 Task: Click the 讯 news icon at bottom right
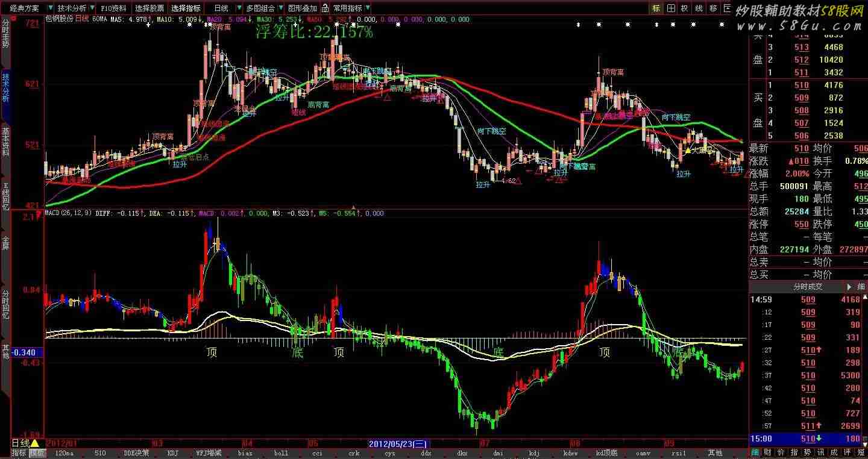pyautogui.click(x=821, y=452)
